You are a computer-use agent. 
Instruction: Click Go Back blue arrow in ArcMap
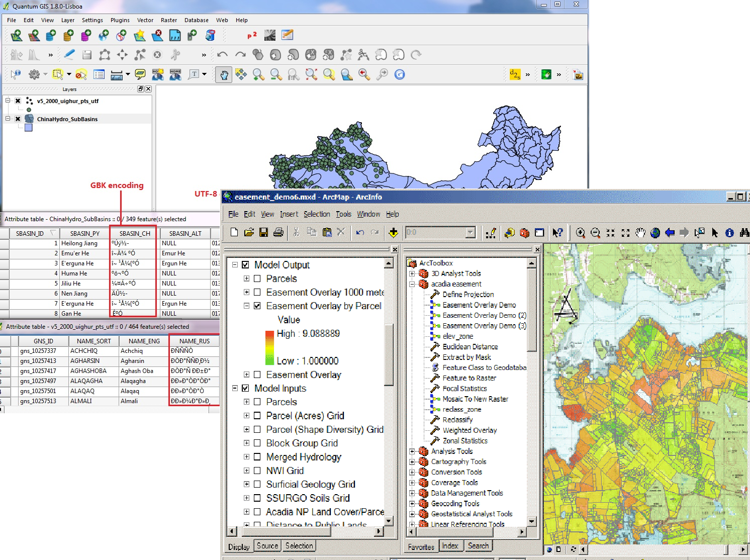(670, 233)
